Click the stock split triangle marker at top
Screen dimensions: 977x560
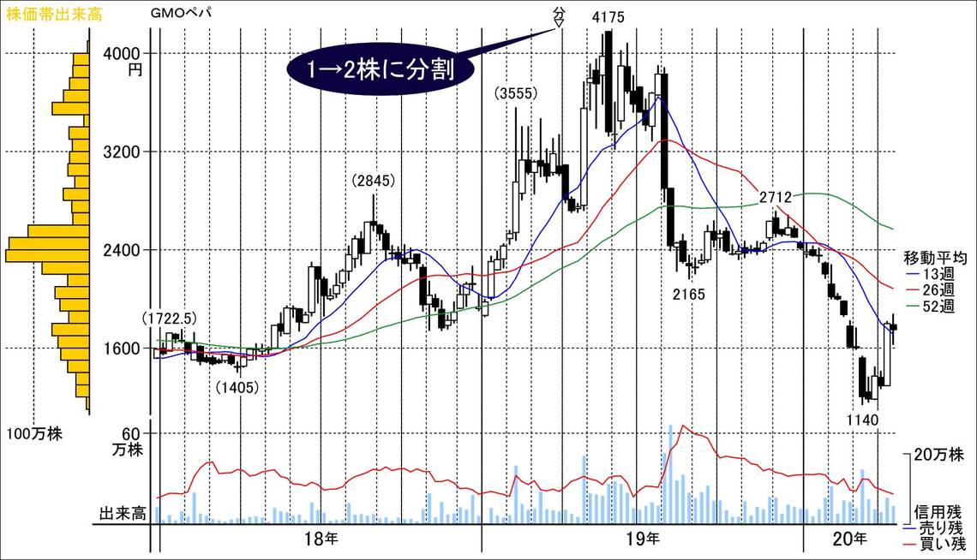tap(559, 24)
